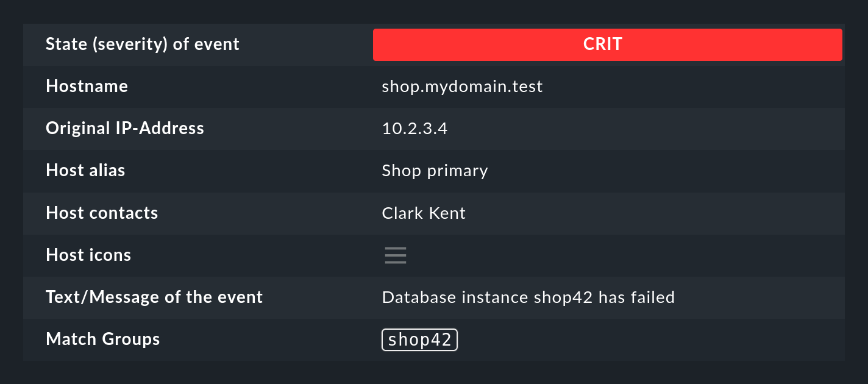Click the State (severity) of event label

point(143,44)
